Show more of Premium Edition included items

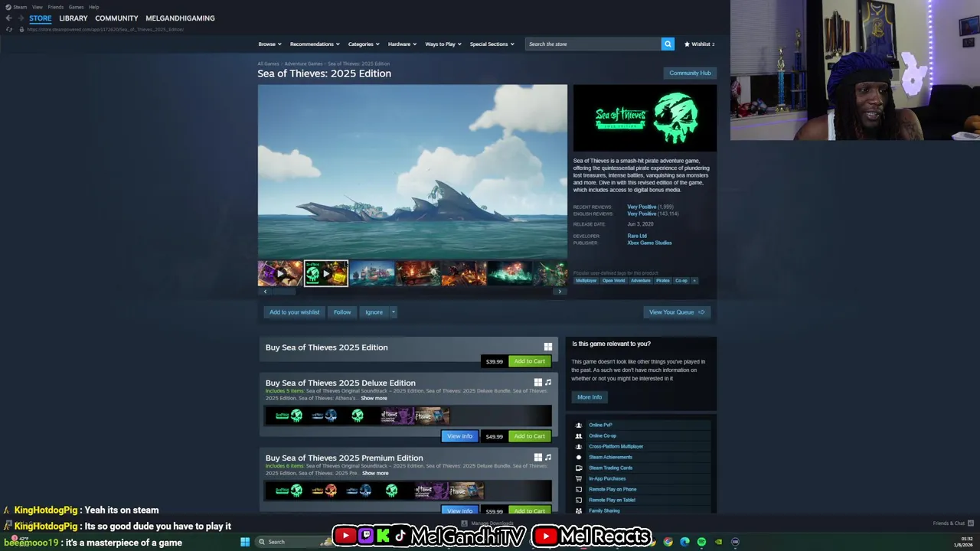click(375, 473)
